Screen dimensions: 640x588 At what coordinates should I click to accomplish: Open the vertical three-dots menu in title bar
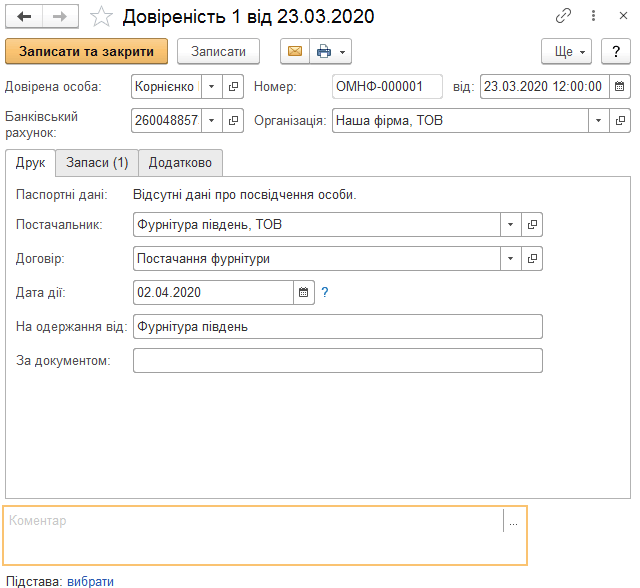coord(593,16)
